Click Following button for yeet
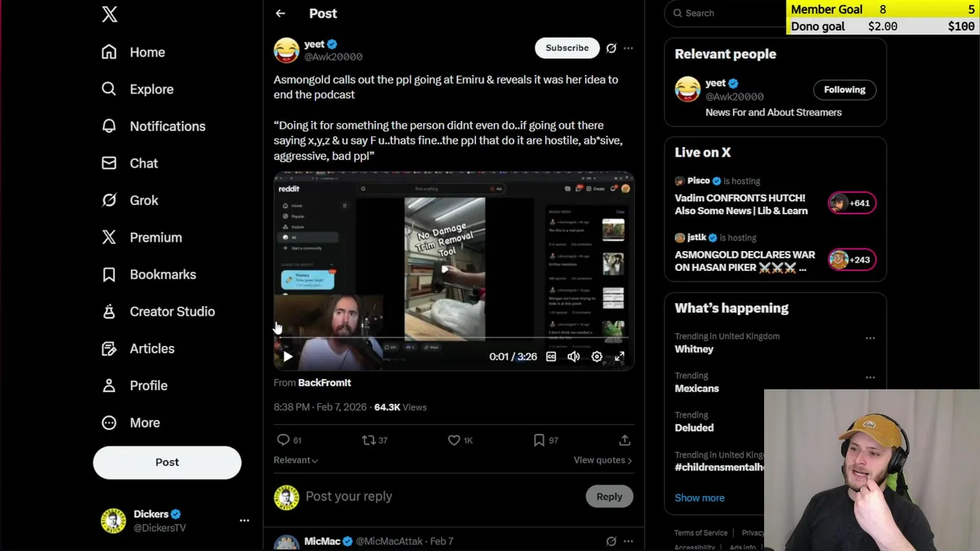This screenshot has width=980, height=551. [844, 90]
